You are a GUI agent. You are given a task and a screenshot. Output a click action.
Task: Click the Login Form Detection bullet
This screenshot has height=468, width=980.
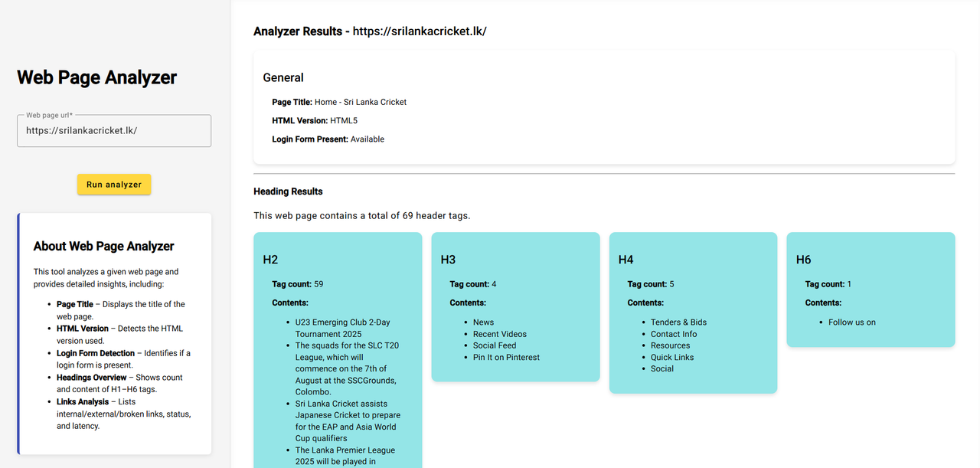point(123,359)
